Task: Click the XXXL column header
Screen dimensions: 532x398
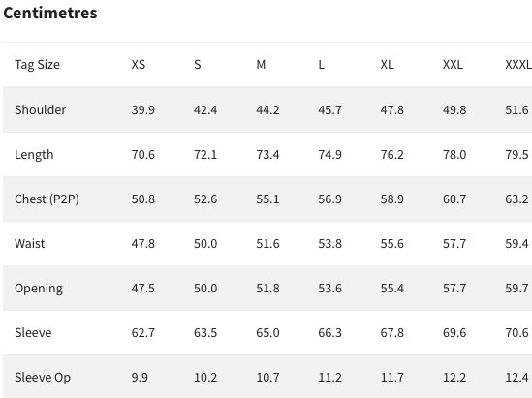Action: tap(518, 64)
